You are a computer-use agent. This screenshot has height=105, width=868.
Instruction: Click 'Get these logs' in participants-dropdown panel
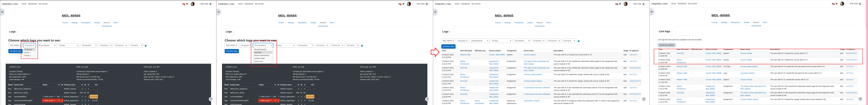(232, 51)
